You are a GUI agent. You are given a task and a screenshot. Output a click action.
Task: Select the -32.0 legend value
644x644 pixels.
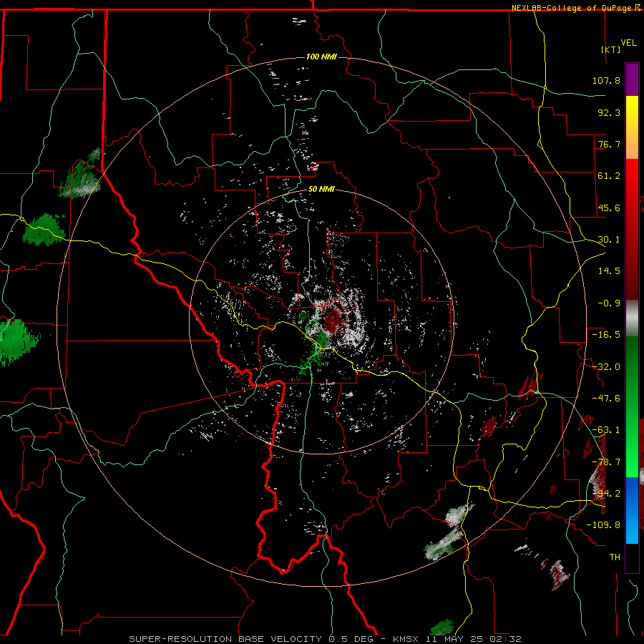point(606,367)
